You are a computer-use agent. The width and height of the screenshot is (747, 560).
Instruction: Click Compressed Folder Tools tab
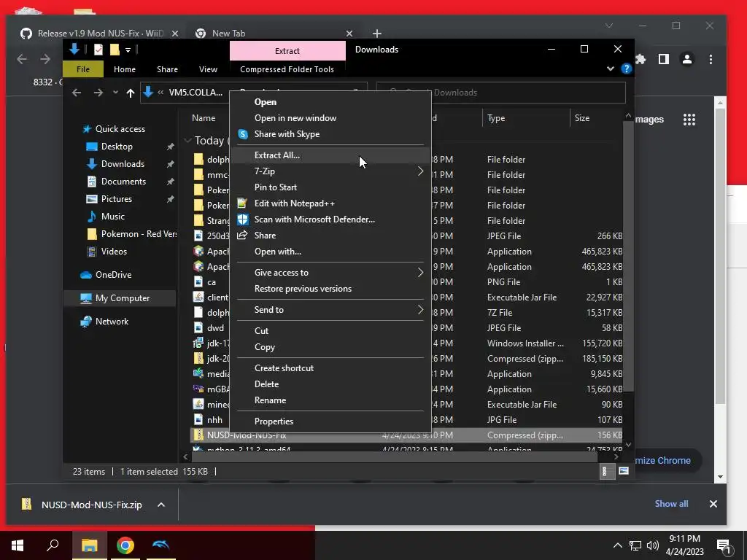[x=287, y=69]
